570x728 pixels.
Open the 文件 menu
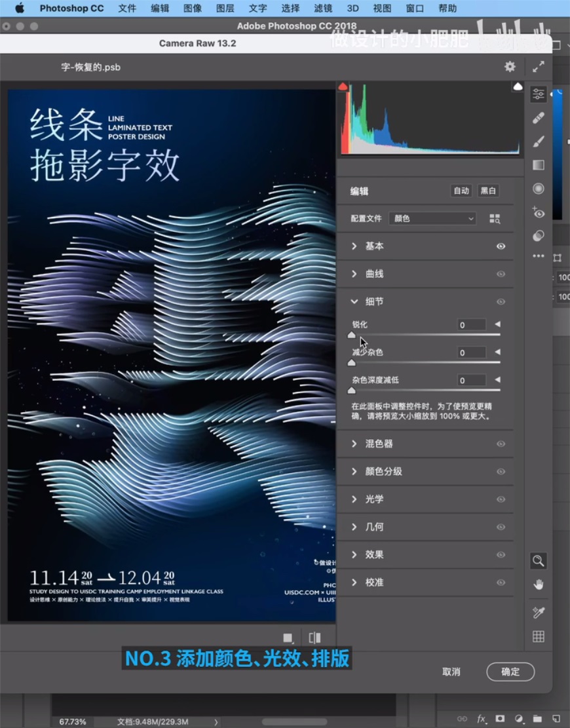click(x=126, y=9)
